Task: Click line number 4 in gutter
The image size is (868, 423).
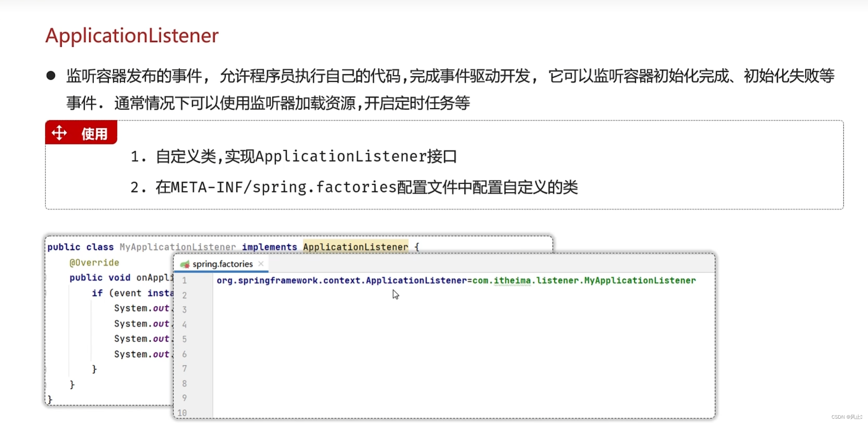Action: [184, 325]
